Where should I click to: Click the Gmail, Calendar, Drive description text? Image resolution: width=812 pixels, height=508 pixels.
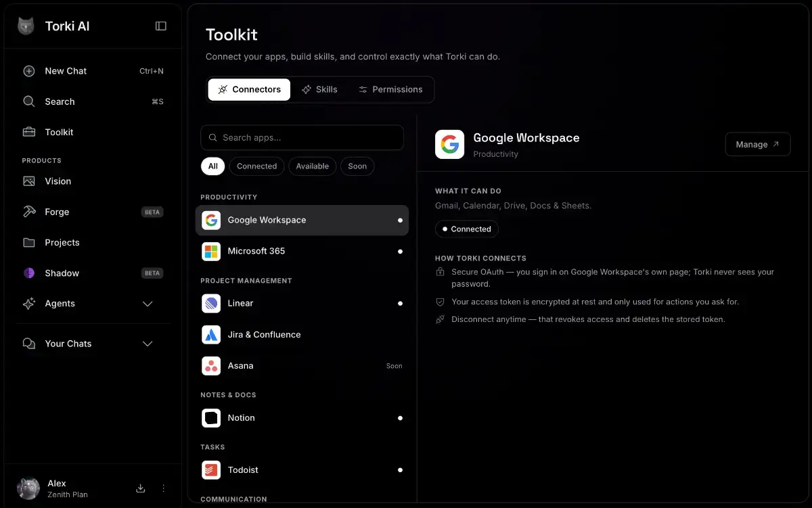pyautogui.click(x=514, y=206)
